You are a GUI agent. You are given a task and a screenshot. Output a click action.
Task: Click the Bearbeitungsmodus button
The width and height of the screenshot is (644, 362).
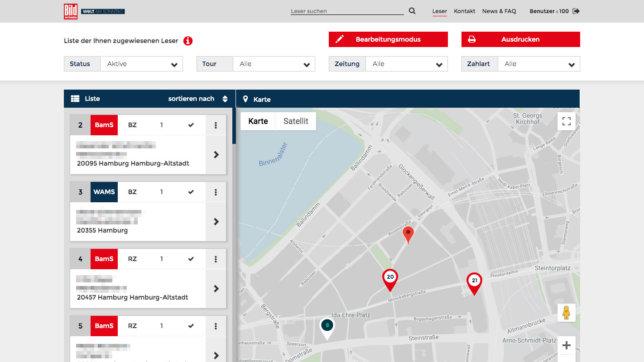(x=388, y=39)
